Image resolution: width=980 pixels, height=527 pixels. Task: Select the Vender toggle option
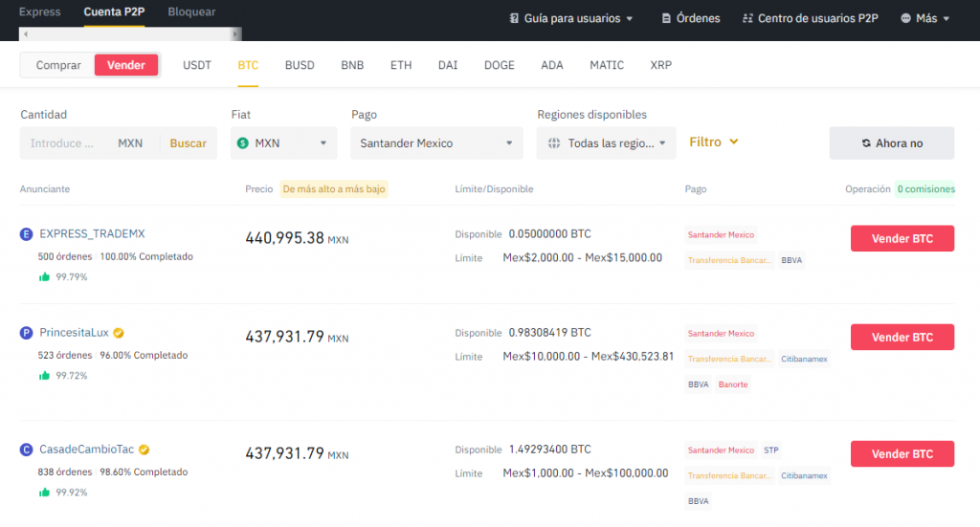(x=126, y=65)
